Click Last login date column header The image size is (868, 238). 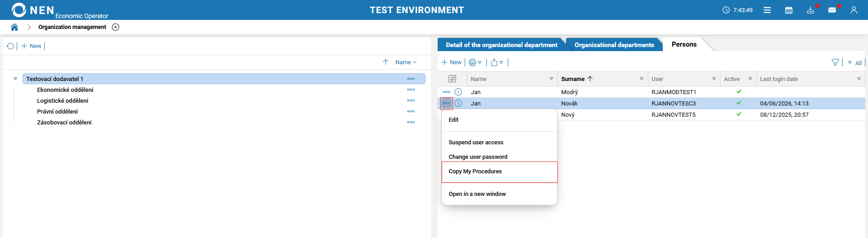pyautogui.click(x=778, y=79)
